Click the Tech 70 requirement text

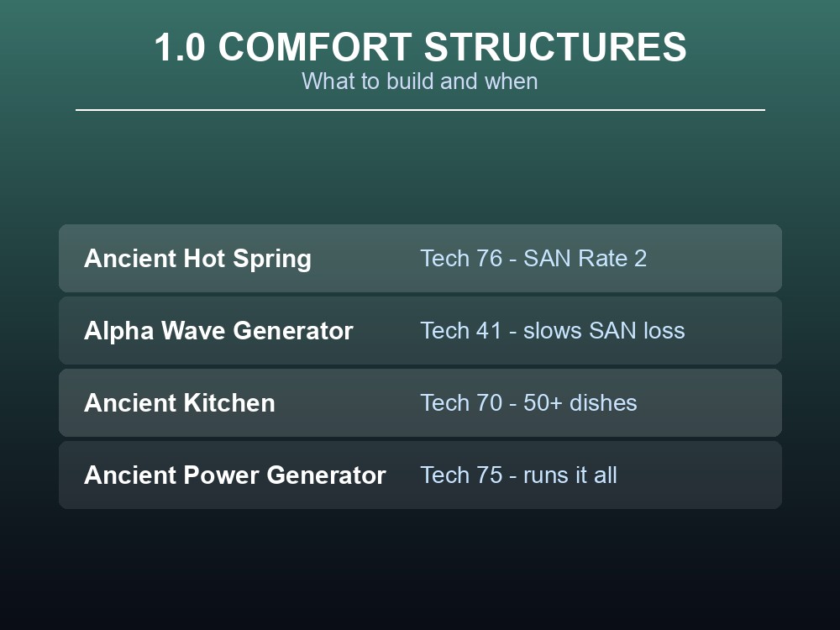[x=461, y=403]
